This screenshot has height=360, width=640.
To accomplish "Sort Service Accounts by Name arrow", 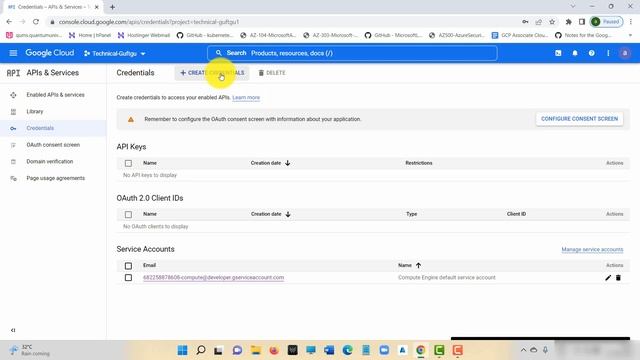I will 418,265.
